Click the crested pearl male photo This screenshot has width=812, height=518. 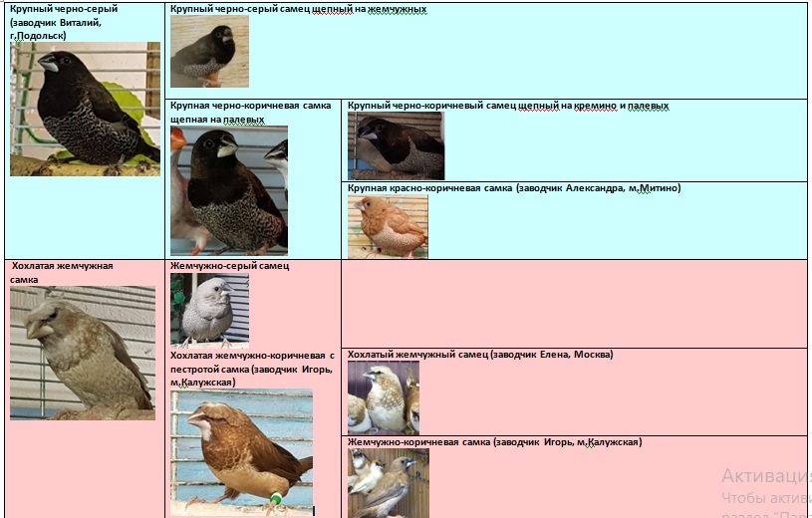coord(383,396)
